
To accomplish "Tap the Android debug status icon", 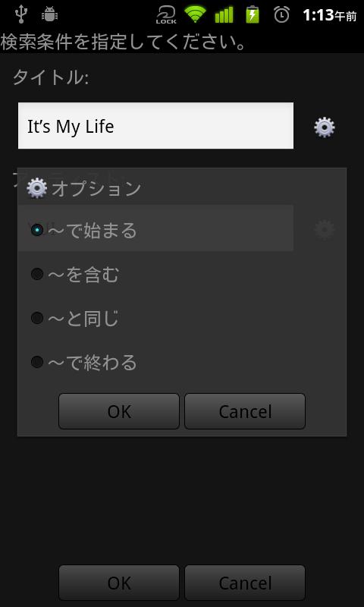I will coord(49,14).
